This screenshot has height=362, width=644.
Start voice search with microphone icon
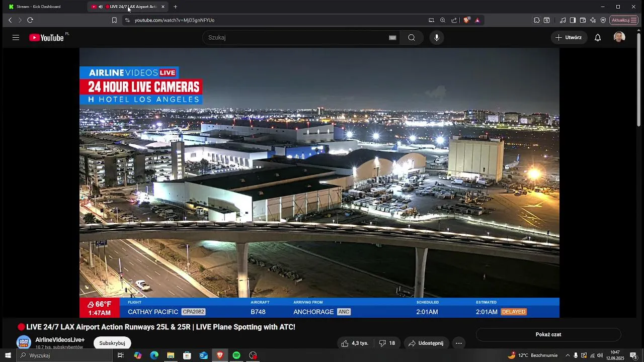point(437,38)
